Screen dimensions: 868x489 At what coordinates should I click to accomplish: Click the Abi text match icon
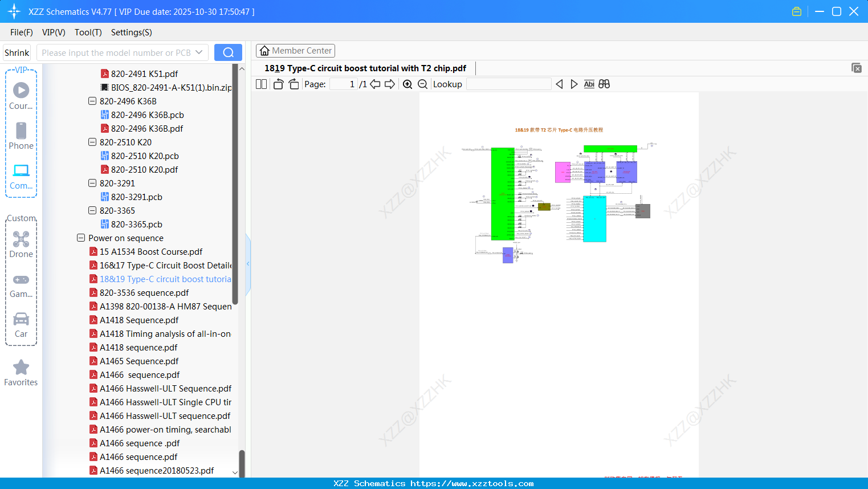(589, 84)
